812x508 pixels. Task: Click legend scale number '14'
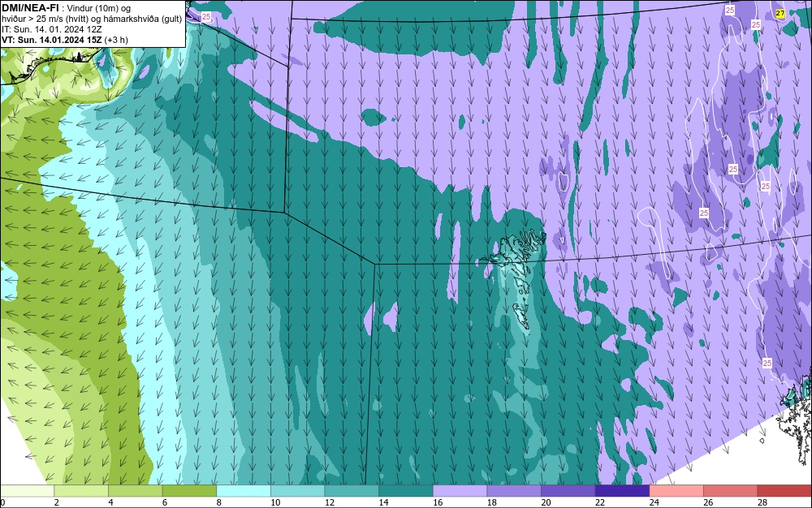(383, 502)
